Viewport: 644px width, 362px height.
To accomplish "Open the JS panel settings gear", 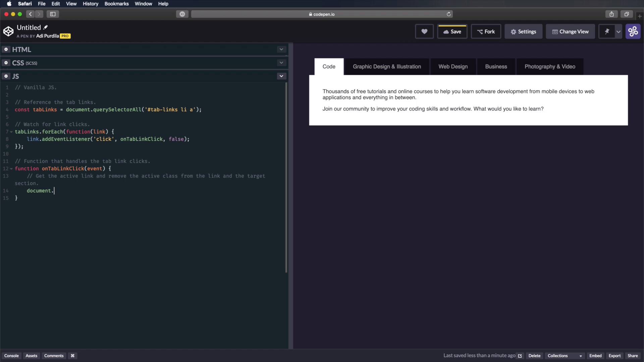I will [6, 76].
